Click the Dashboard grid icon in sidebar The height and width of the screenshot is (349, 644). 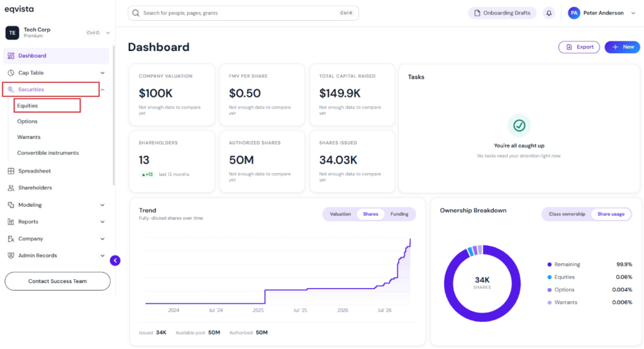[x=11, y=56]
